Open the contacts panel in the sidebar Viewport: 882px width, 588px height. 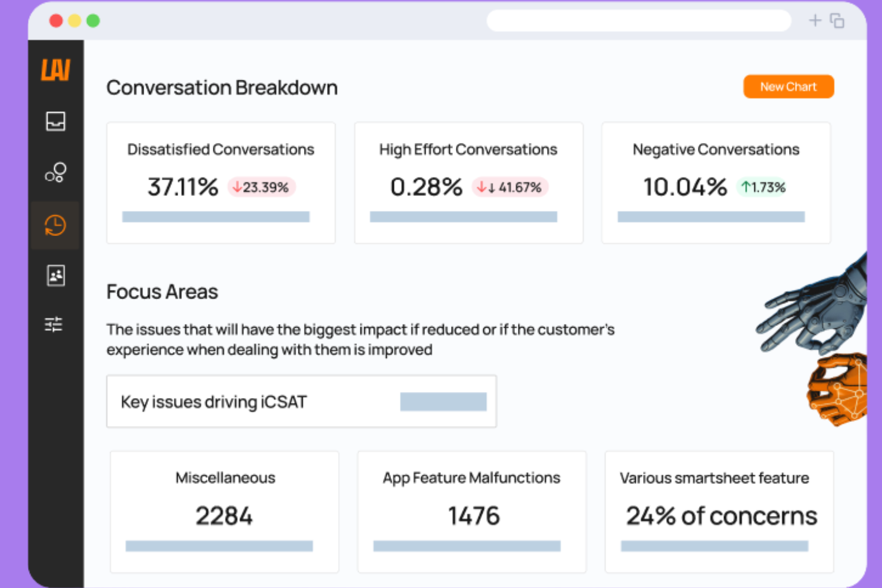55,276
